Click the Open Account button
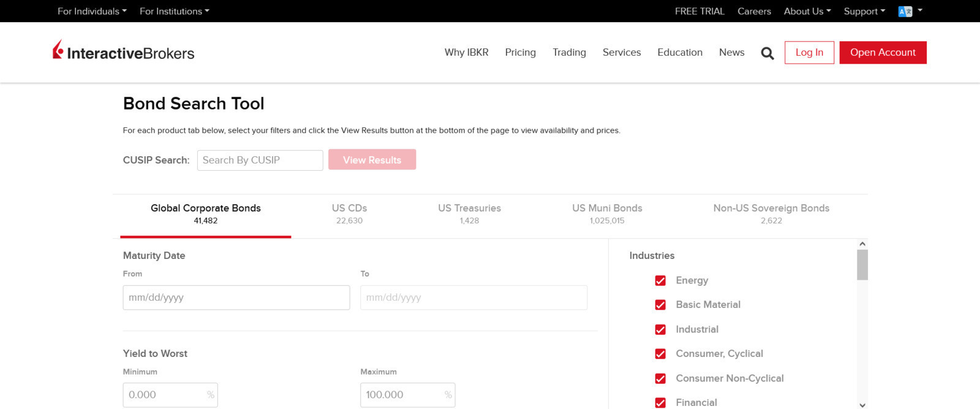 883,53
